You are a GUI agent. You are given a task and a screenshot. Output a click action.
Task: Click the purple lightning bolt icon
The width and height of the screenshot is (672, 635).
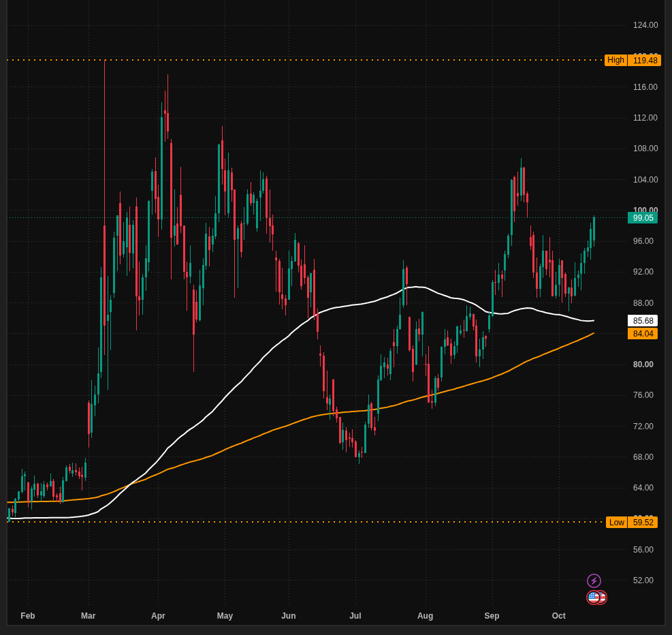pos(594,581)
